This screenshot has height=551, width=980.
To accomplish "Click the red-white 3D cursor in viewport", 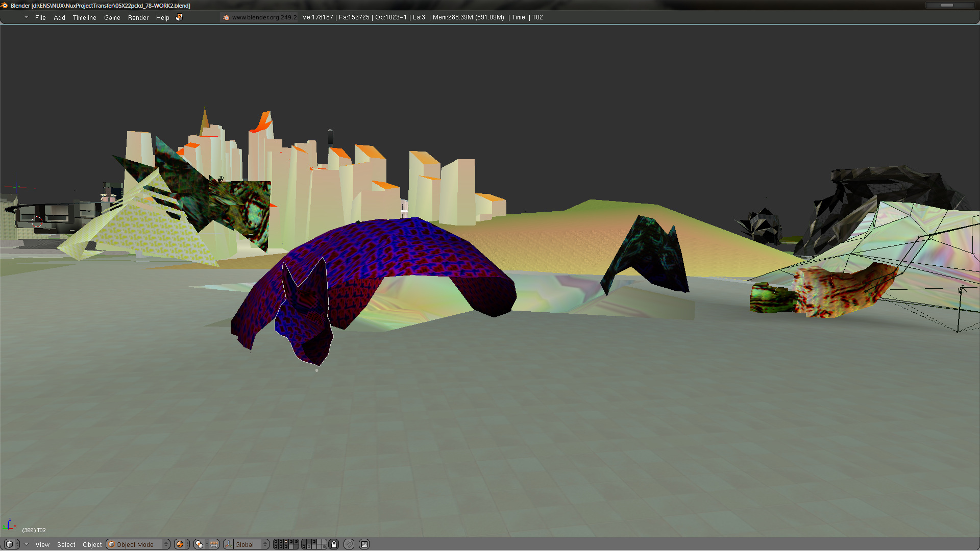I will tap(37, 222).
